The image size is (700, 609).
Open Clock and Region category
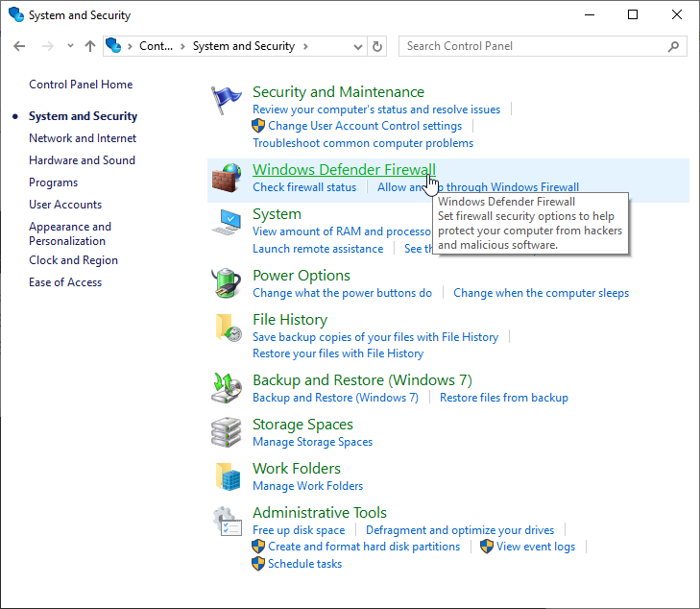[73, 260]
